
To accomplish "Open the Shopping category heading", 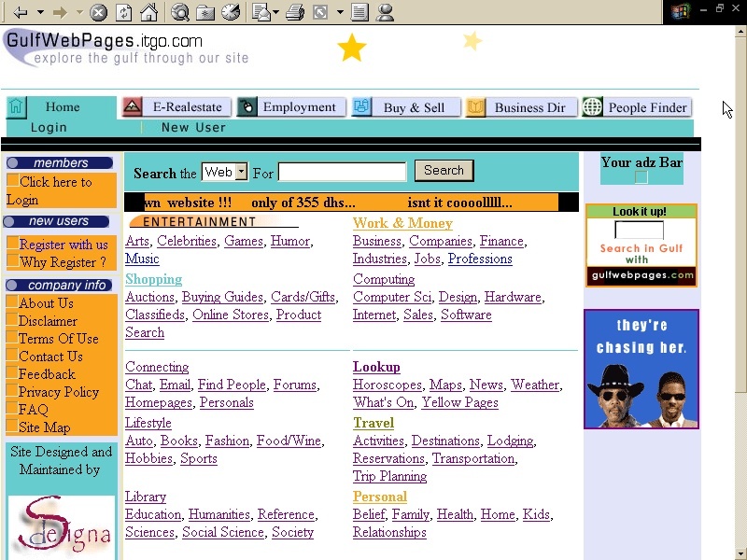I will pos(153,279).
